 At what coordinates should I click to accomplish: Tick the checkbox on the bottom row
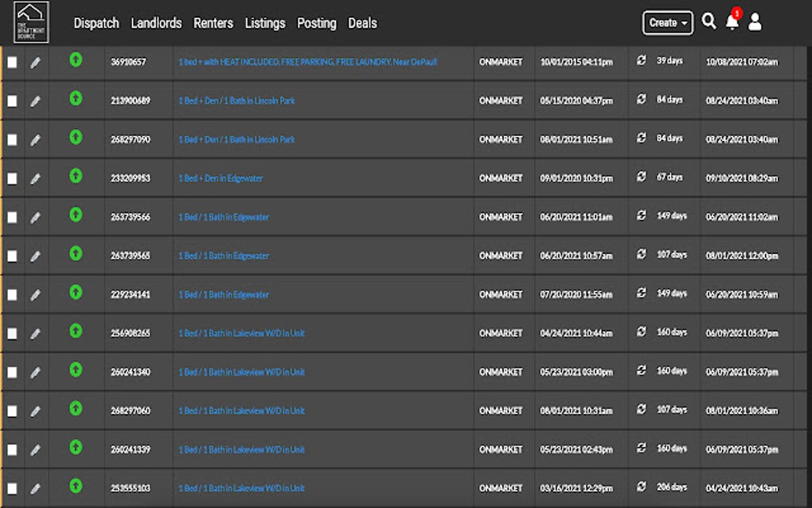[12, 487]
